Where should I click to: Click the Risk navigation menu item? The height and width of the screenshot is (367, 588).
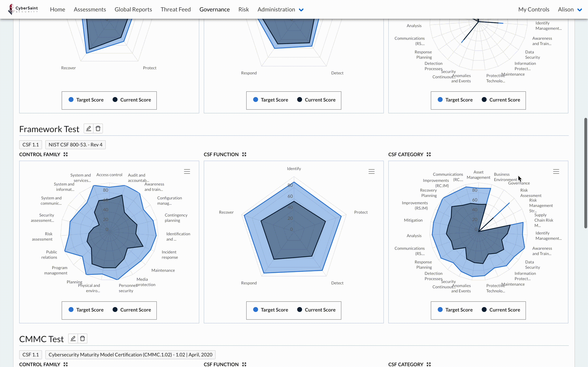[x=243, y=9]
